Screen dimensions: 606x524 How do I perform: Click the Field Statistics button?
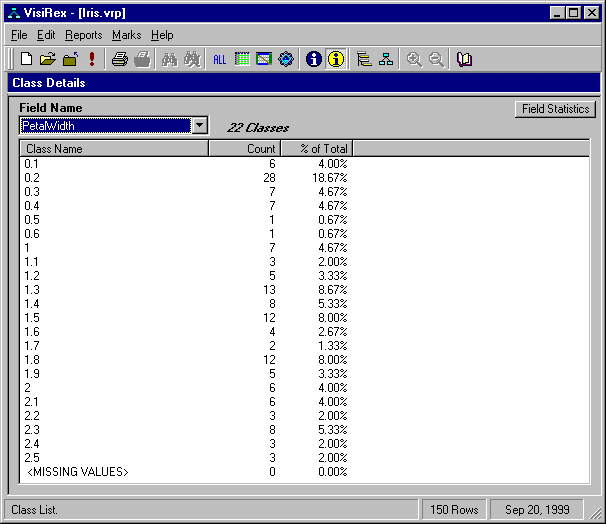tap(555, 109)
